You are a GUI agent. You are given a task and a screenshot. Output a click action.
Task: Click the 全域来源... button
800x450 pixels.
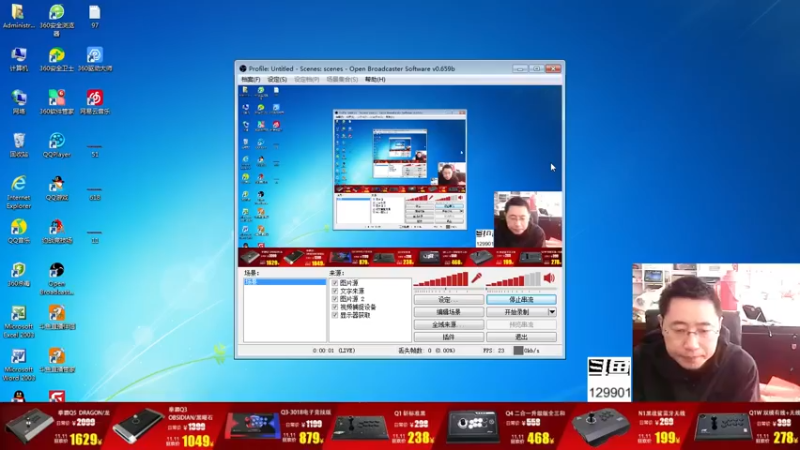click(449, 324)
